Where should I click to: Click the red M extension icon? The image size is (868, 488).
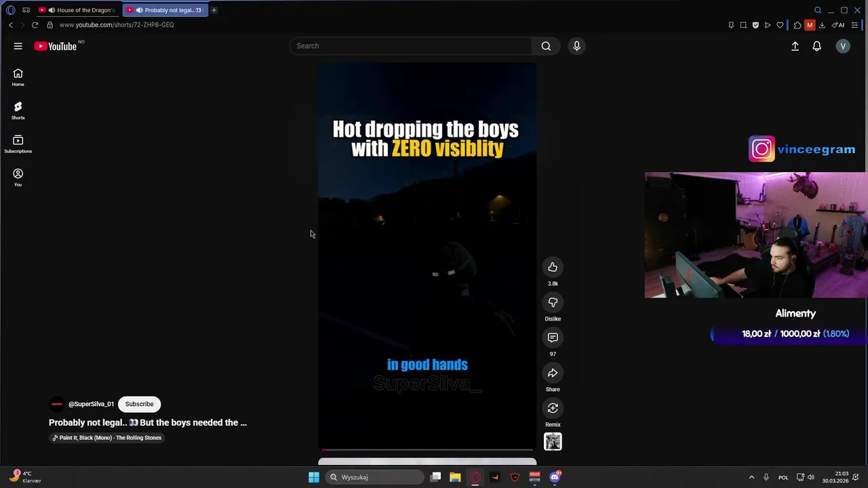(x=810, y=25)
